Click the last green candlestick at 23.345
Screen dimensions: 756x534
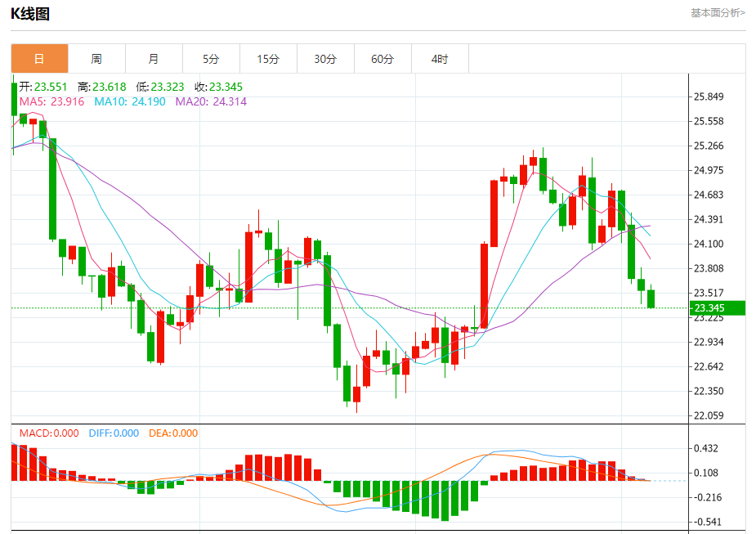pyautogui.click(x=651, y=298)
